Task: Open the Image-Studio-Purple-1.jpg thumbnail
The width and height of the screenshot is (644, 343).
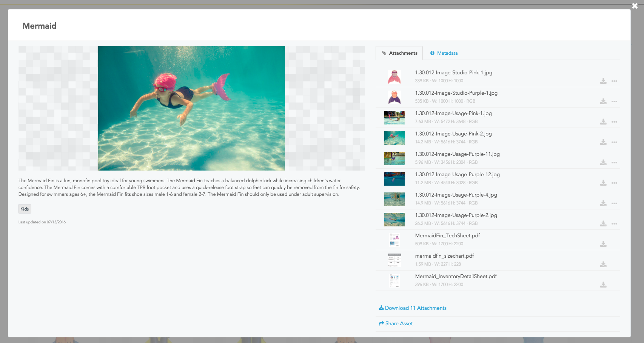Action: coord(394,97)
